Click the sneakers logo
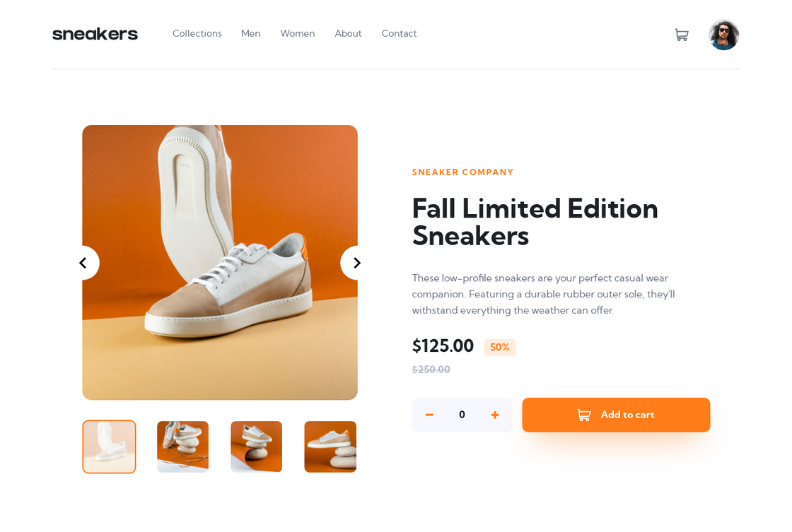Image resolution: width=792 pixels, height=532 pixels. pyautogui.click(x=95, y=34)
